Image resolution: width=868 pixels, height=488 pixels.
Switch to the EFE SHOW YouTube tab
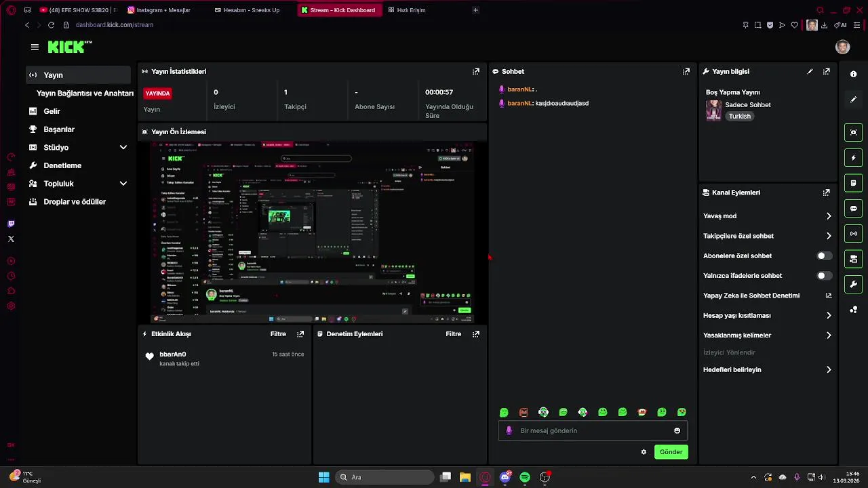pyautogui.click(x=78, y=10)
